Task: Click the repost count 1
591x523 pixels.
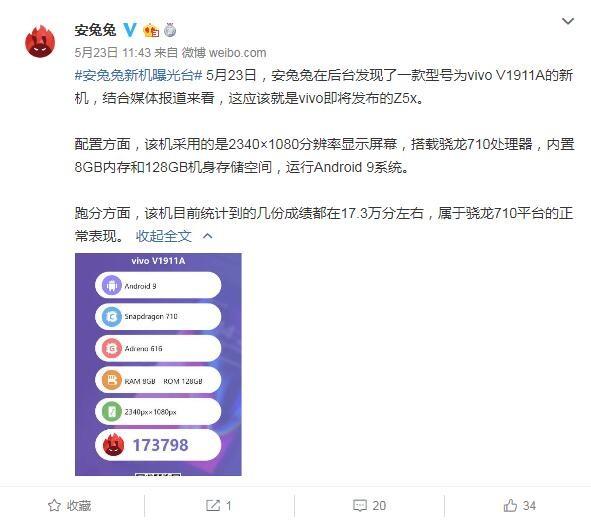Action: pos(228,506)
